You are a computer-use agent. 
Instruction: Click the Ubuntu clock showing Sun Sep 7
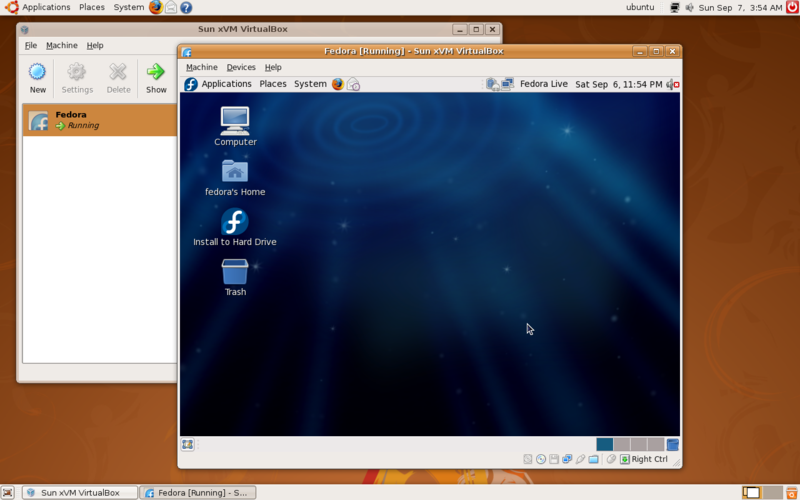tap(740, 8)
